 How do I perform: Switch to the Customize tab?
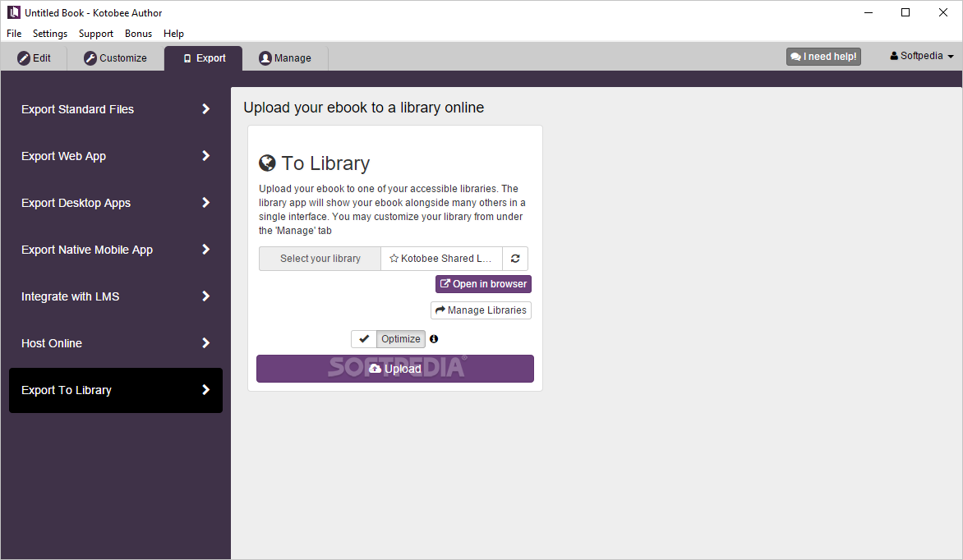(x=116, y=58)
